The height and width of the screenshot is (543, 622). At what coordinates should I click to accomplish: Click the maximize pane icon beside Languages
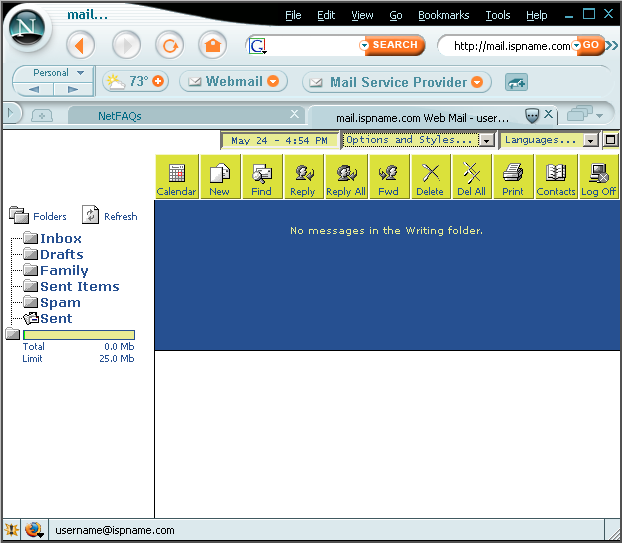coord(610,140)
